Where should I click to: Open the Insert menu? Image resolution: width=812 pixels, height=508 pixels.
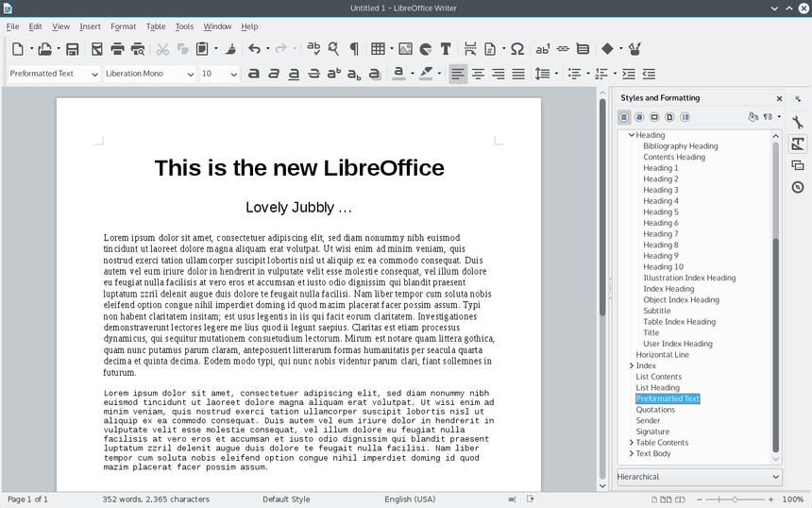coord(90,26)
